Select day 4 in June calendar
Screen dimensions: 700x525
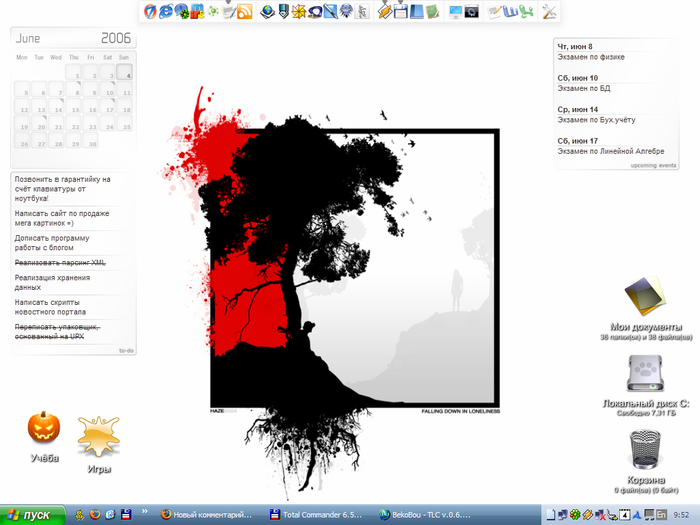125,72
